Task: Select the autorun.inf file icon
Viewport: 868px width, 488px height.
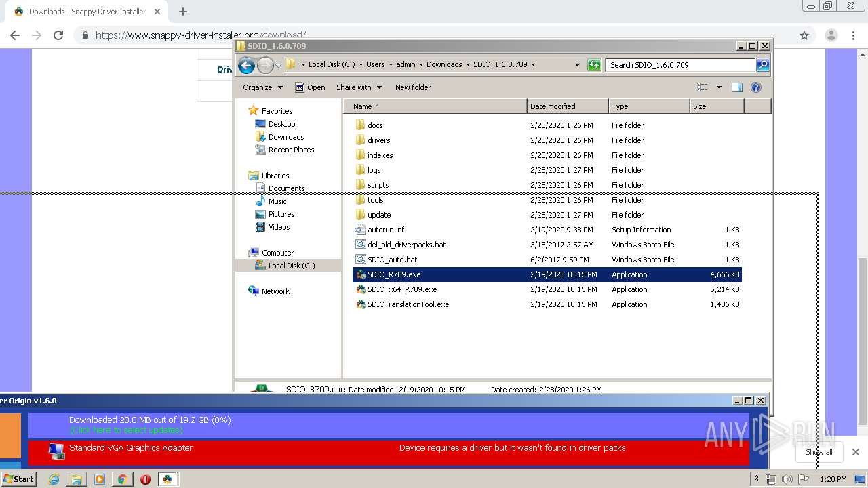Action: pos(360,230)
